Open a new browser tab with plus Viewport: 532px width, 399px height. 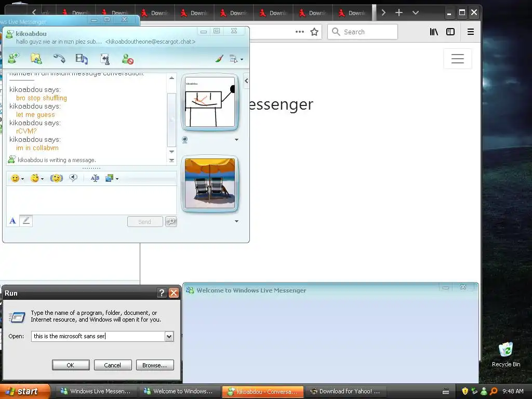click(x=399, y=13)
